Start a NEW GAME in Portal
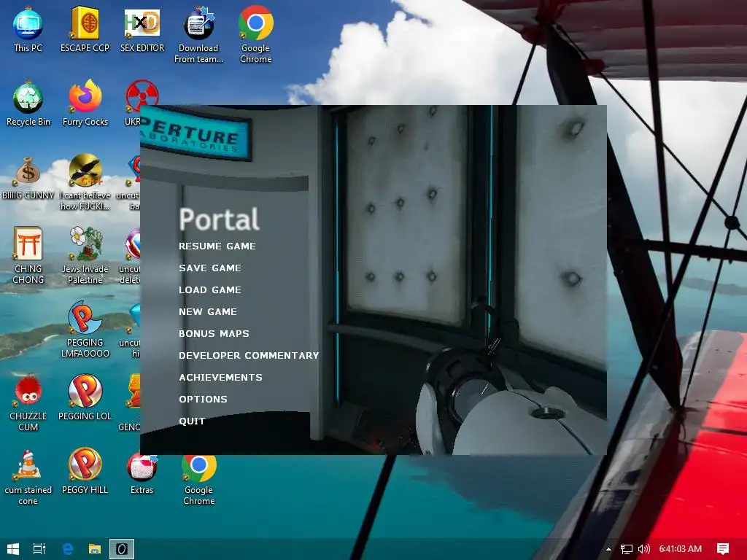The image size is (747, 560). pos(208,312)
